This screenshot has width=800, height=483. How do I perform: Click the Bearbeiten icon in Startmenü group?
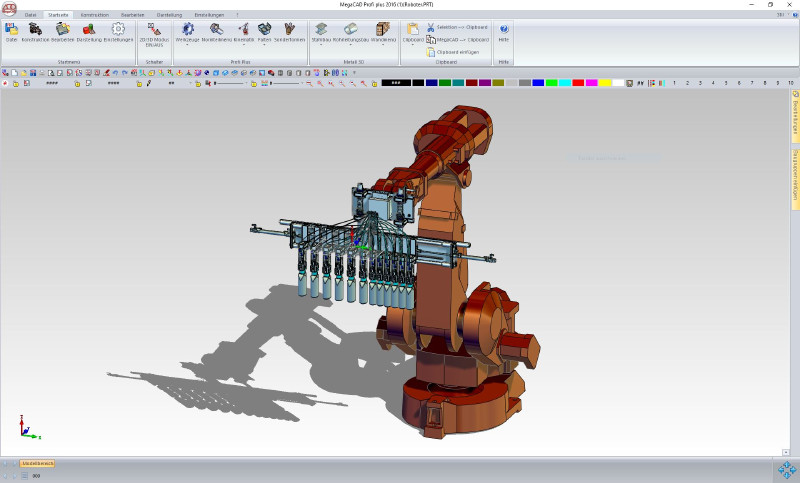tap(63, 30)
